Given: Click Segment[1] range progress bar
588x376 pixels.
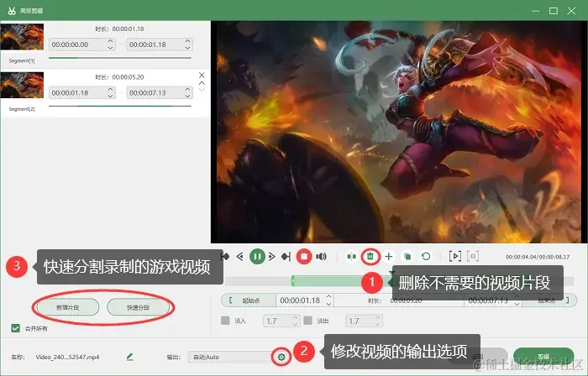Looking at the screenshot, I should point(120,58).
